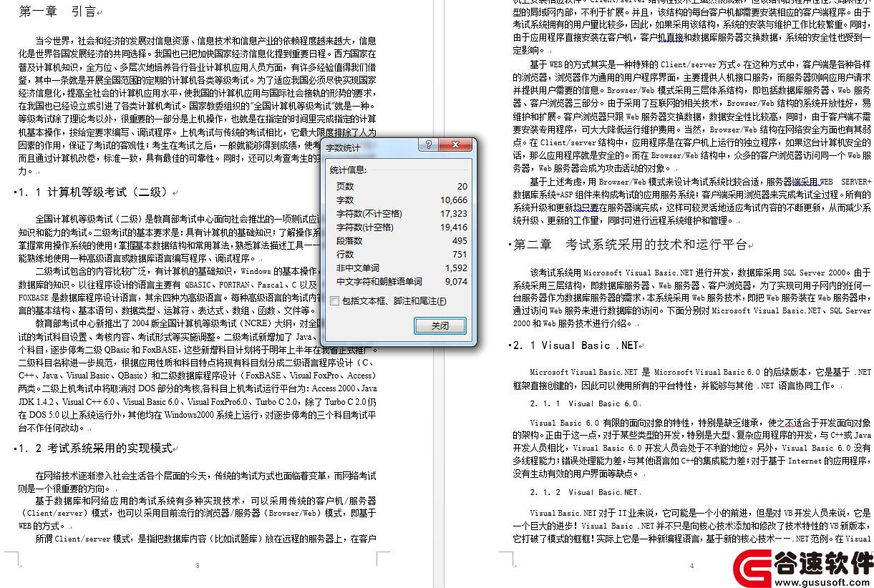Click the heading 1.2 考试系统采用的实现模式
This screenshot has height=588, width=874.
pyautogui.click(x=95, y=449)
